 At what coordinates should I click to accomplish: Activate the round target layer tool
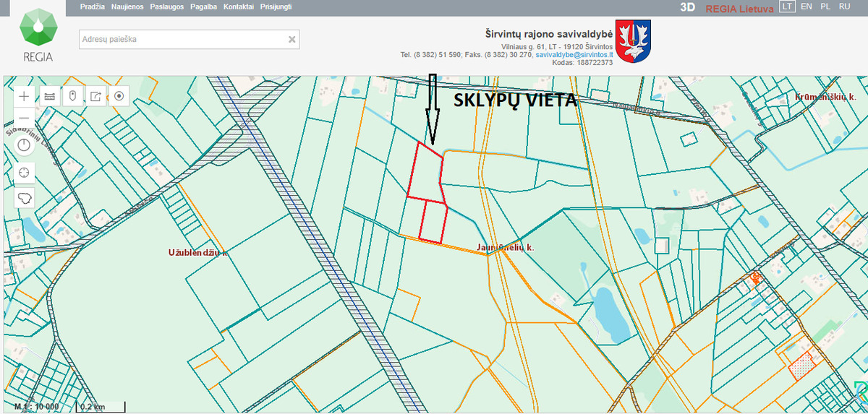tap(119, 95)
